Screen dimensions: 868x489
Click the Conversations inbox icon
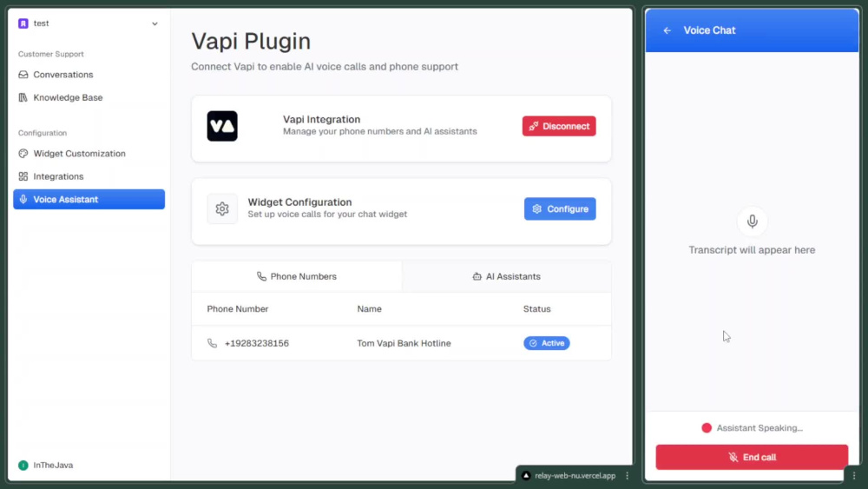click(x=23, y=75)
